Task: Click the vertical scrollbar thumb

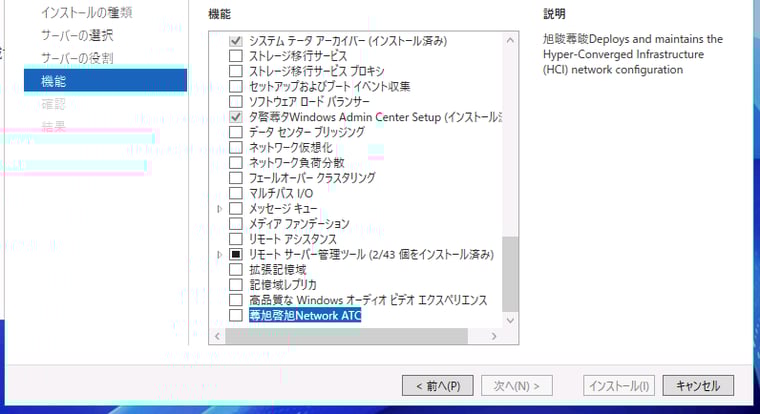Action: point(510,274)
